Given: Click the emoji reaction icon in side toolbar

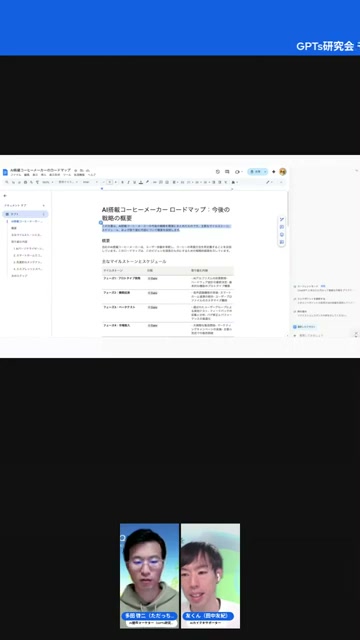Looking at the screenshot, I should pyautogui.click(x=282, y=235).
